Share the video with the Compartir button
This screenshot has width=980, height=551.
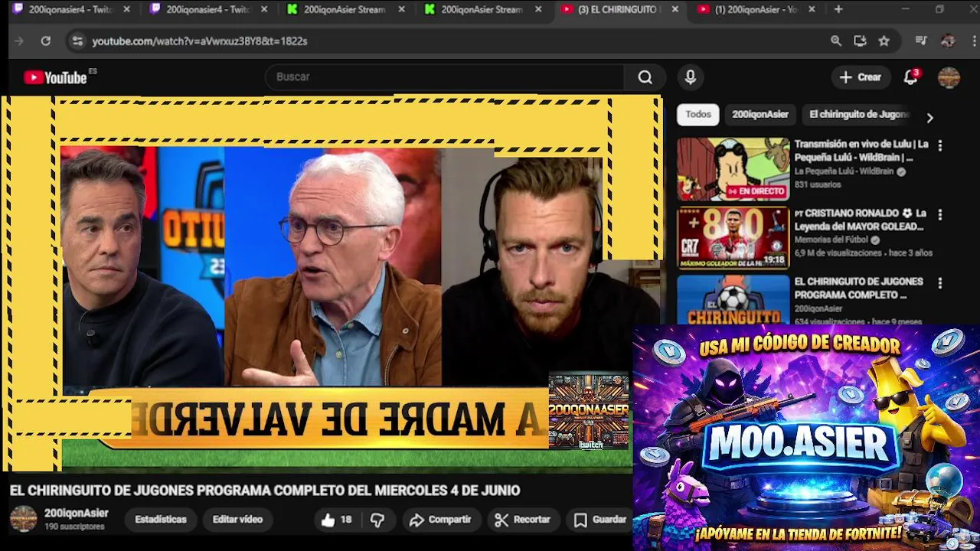point(440,520)
